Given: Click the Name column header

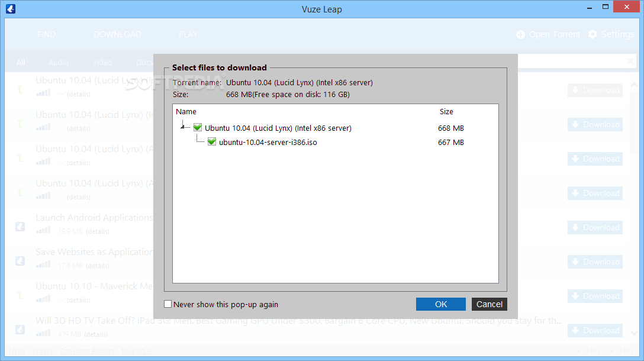Looking at the screenshot, I should click(186, 112).
